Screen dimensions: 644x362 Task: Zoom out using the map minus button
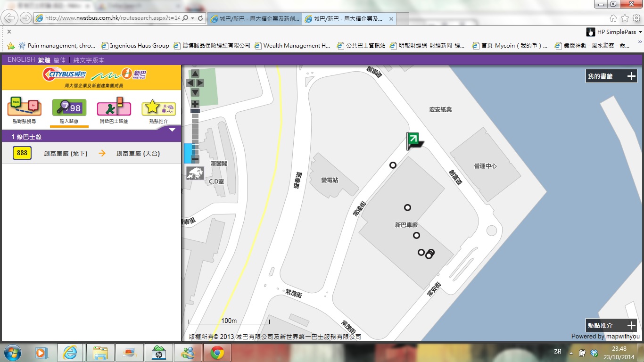[x=195, y=159]
